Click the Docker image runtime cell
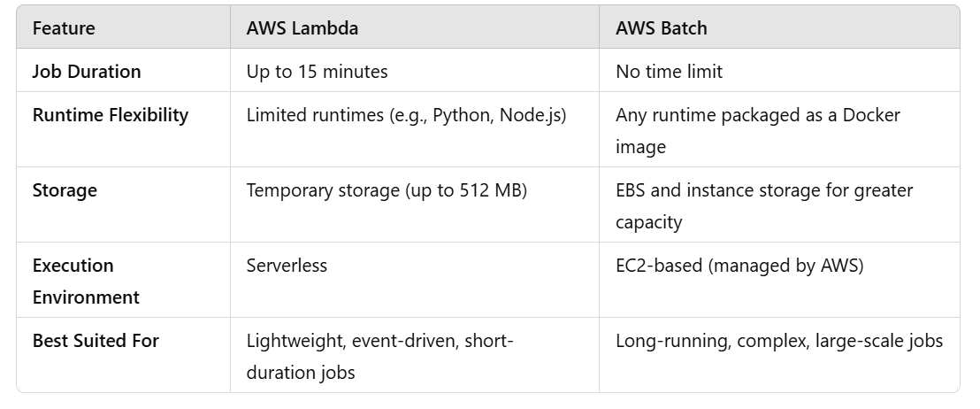Image resolution: width=980 pixels, height=409 pixels. [x=757, y=131]
